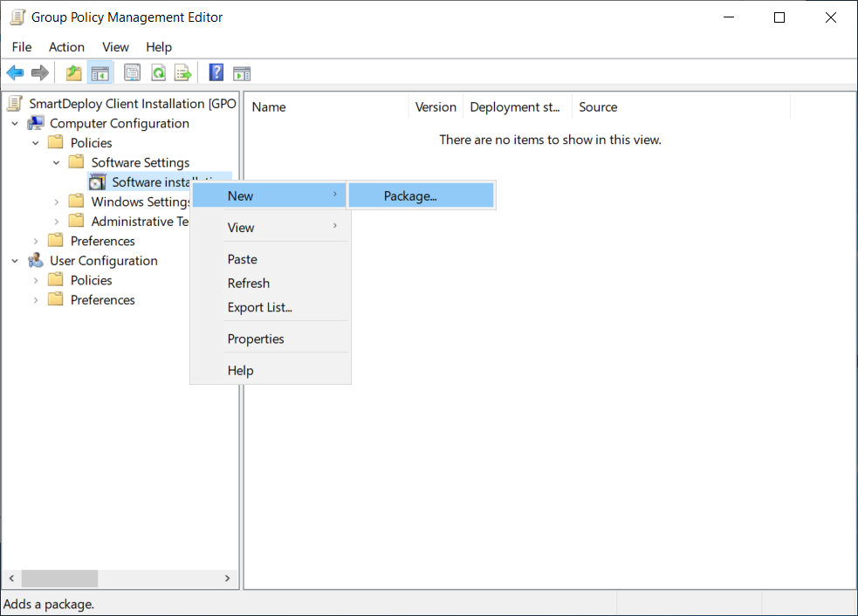Screen dimensions: 858x616
Task: Click the Administrative Templates folder icon
Action: (x=76, y=221)
